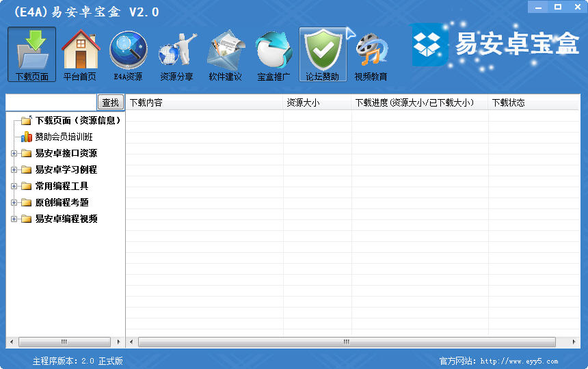
Task: Close the 易安卓宝盒 window
Action: click(x=578, y=7)
